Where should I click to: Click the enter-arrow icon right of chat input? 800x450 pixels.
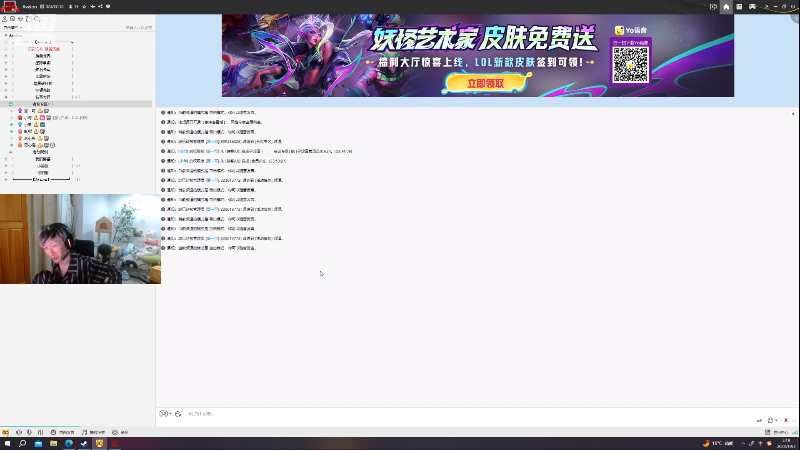(x=759, y=420)
